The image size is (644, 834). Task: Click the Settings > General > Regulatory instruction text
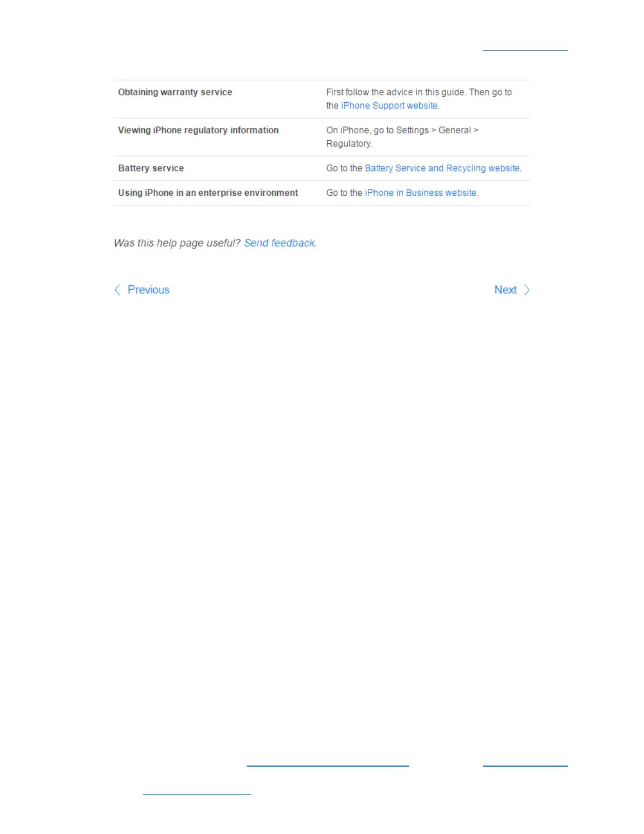click(402, 137)
